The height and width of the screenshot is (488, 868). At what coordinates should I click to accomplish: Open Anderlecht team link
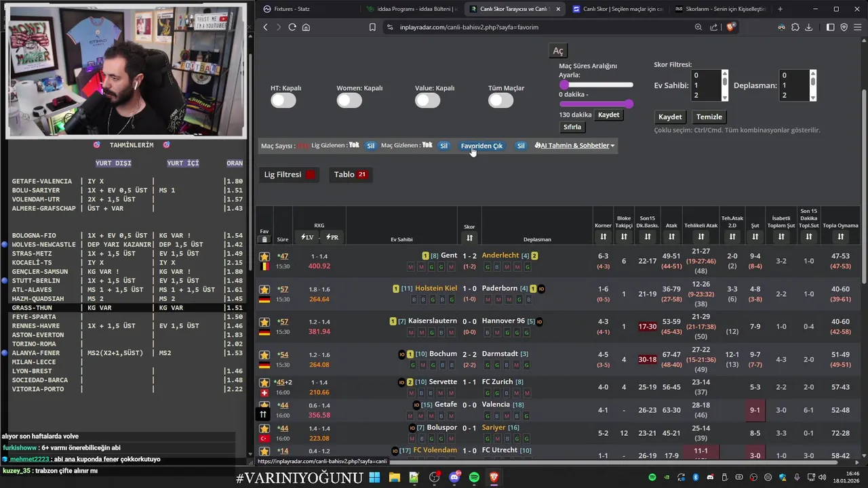coord(500,256)
